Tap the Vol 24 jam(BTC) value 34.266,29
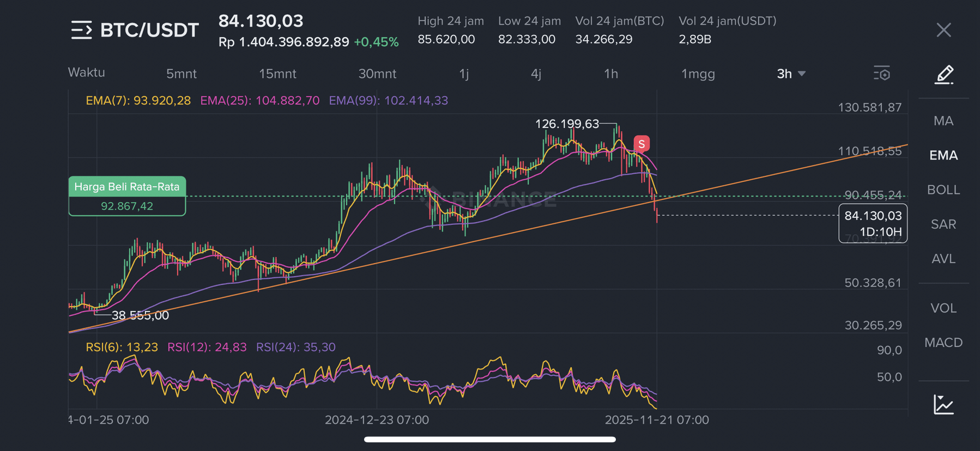The width and height of the screenshot is (980, 451). (604, 40)
